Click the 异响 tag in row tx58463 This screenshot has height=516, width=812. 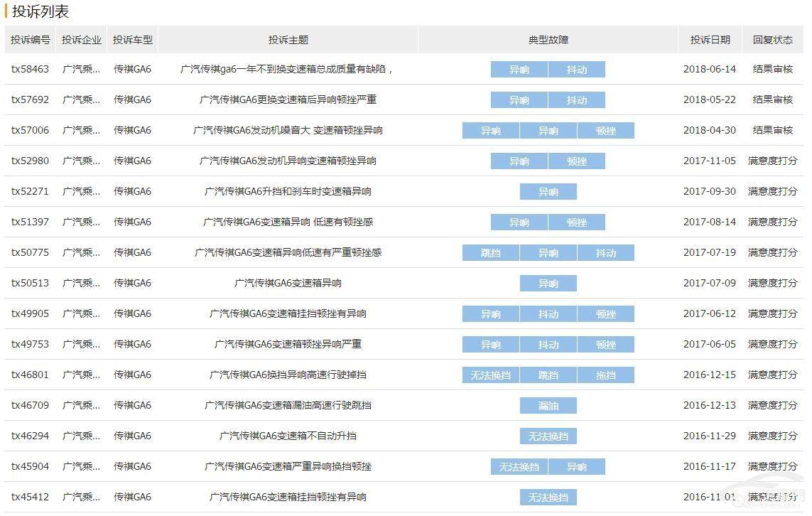[x=519, y=70]
